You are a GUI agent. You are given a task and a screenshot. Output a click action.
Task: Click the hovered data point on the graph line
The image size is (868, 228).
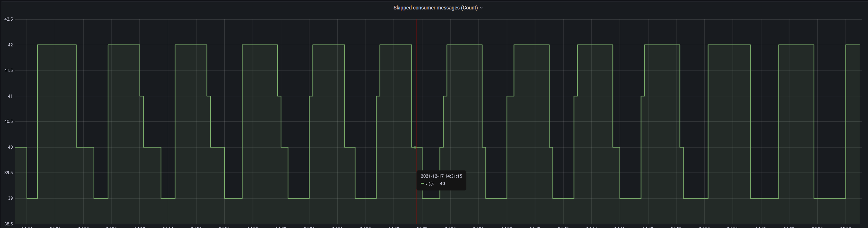pos(415,147)
